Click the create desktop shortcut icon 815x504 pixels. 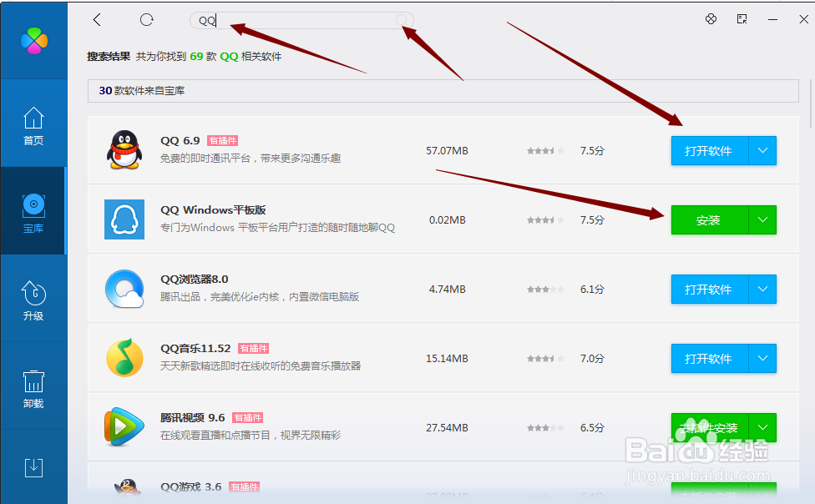pyautogui.click(x=742, y=18)
